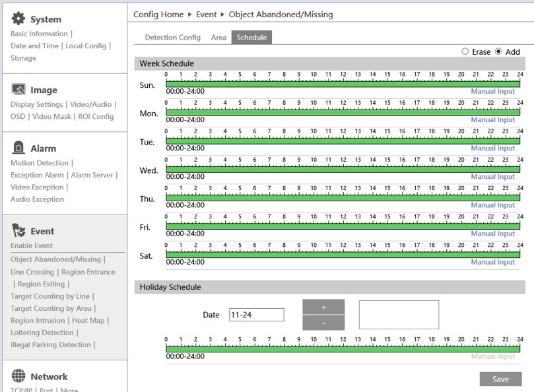Image resolution: width=534 pixels, height=392 pixels.
Task: Click the Alarm siren icon
Action: (x=18, y=148)
